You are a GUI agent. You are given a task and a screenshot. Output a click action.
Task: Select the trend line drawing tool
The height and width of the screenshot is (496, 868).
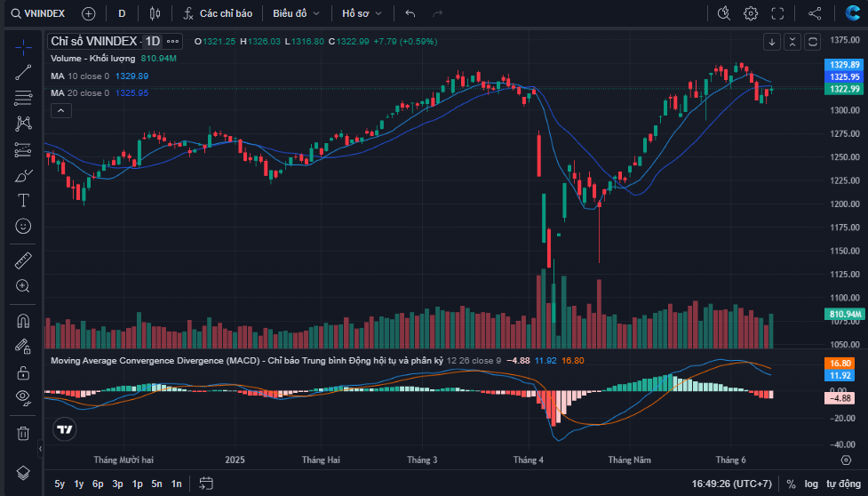[x=23, y=73]
